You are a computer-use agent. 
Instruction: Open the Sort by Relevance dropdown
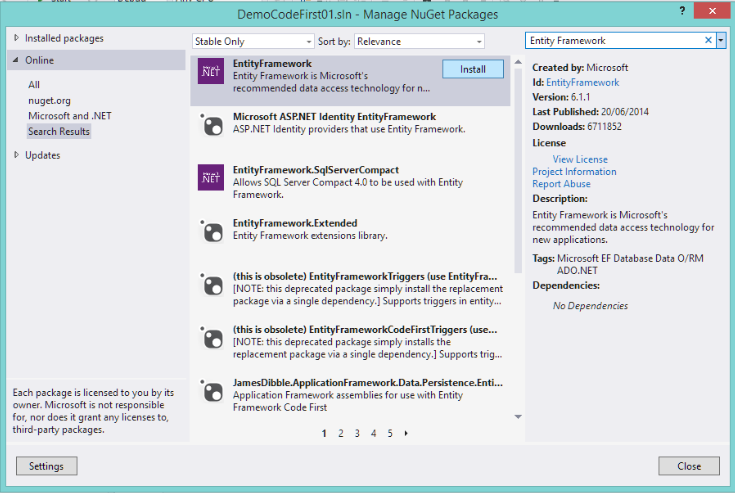419,41
